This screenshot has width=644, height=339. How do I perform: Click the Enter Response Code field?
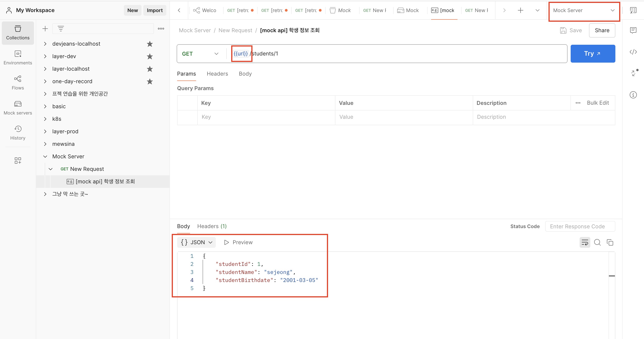point(580,226)
